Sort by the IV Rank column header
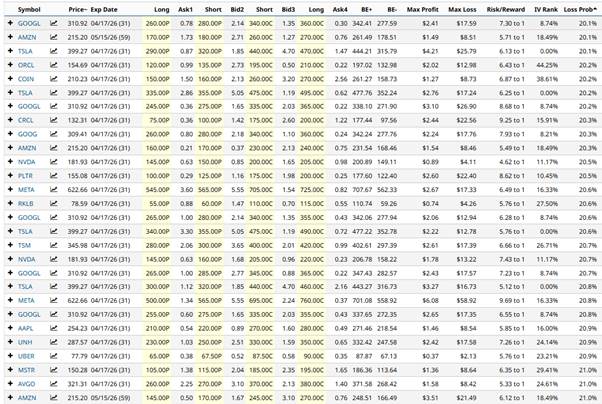 tap(546, 10)
